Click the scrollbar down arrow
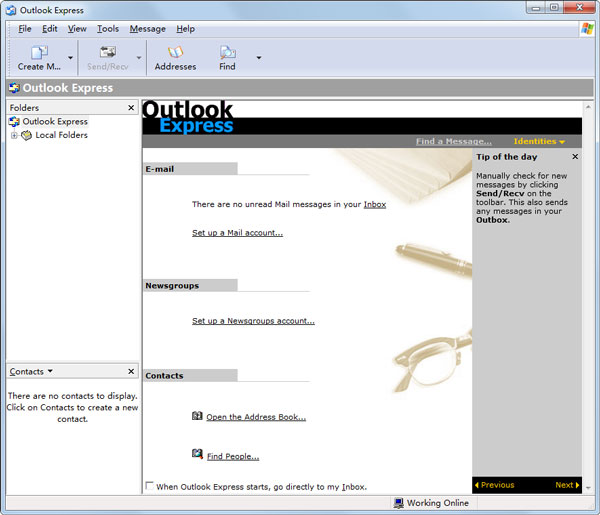The height and width of the screenshot is (515, 600). tap(588, 488)
